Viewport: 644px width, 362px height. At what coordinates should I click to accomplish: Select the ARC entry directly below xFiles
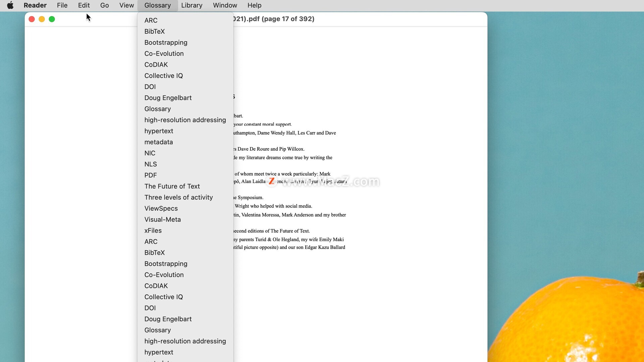[x=185, y=242]
